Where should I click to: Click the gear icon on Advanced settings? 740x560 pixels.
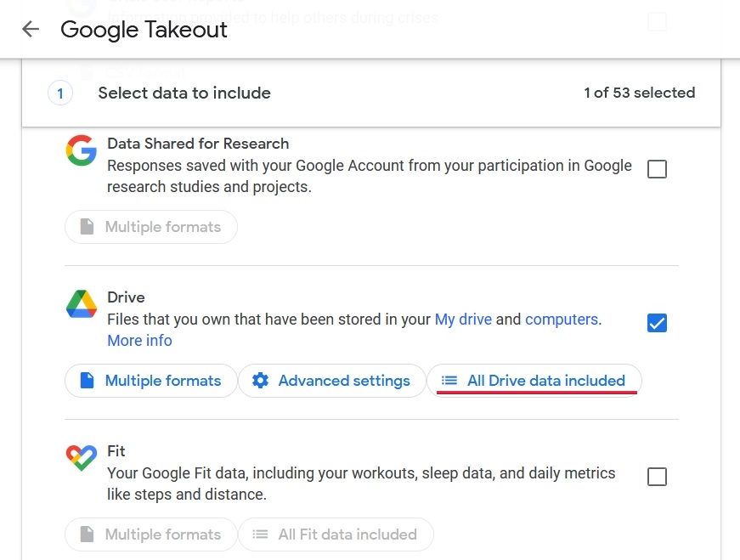(261, 381)
